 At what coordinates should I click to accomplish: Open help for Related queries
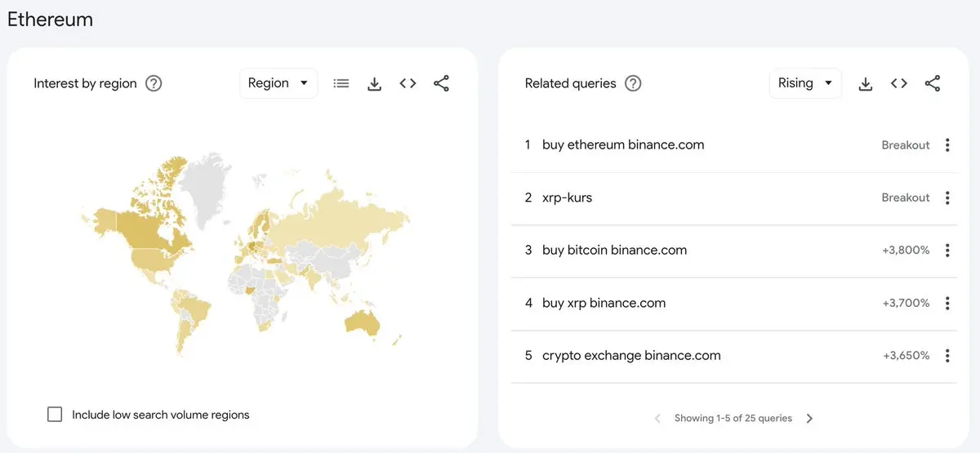click(633, 83)
